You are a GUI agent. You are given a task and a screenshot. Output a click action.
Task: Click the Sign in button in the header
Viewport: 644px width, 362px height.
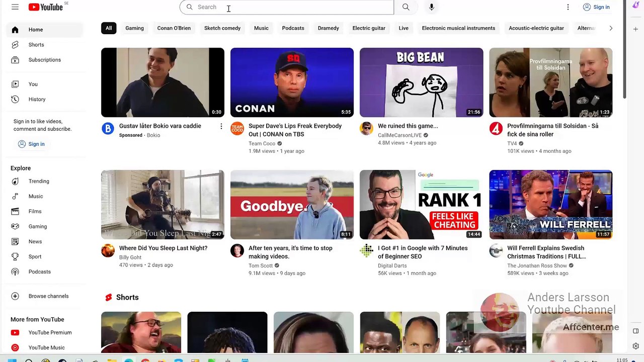[x=596, y=7]
